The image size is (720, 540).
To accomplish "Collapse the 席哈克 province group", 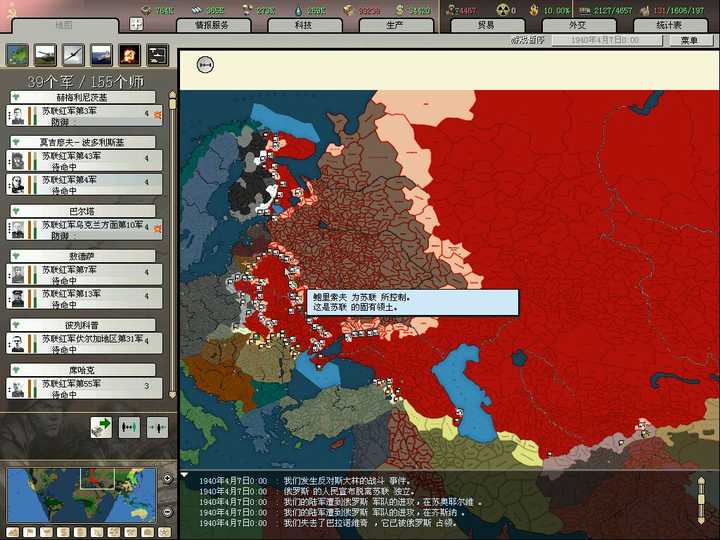I will 16,370.
